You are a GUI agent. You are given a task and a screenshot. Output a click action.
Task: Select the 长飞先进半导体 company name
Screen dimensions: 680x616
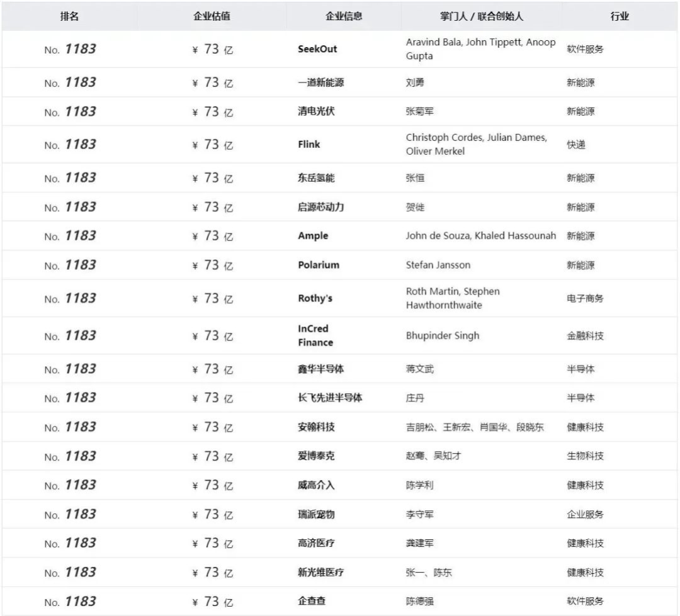click(330, 398)
